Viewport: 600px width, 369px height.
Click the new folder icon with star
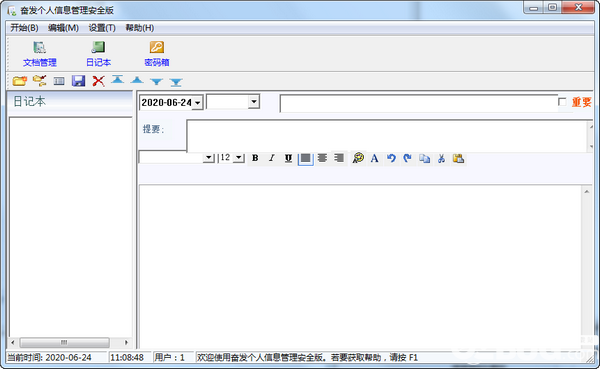pos(20,81)
